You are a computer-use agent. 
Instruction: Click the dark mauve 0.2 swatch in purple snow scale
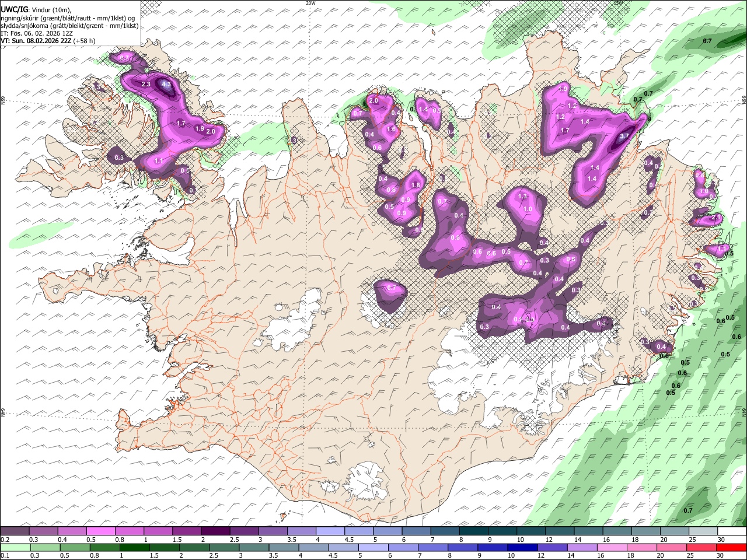pyautogui.click(x=15, y=531)
